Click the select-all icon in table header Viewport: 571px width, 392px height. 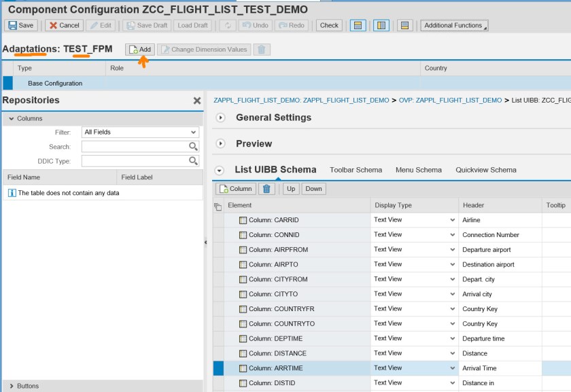(218, 206)
